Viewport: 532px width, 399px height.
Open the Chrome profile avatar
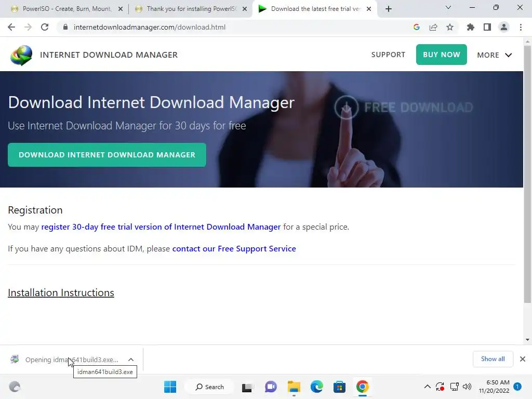(504, 27)
